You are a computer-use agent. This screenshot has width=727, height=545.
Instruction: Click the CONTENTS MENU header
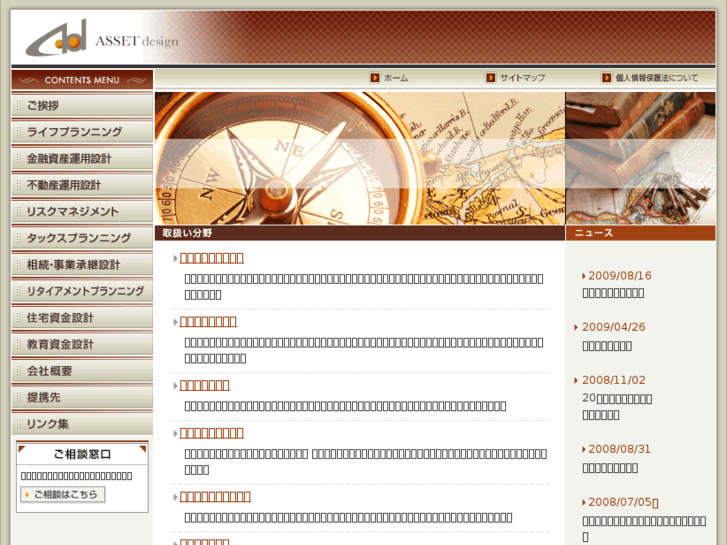pos(82,80)
